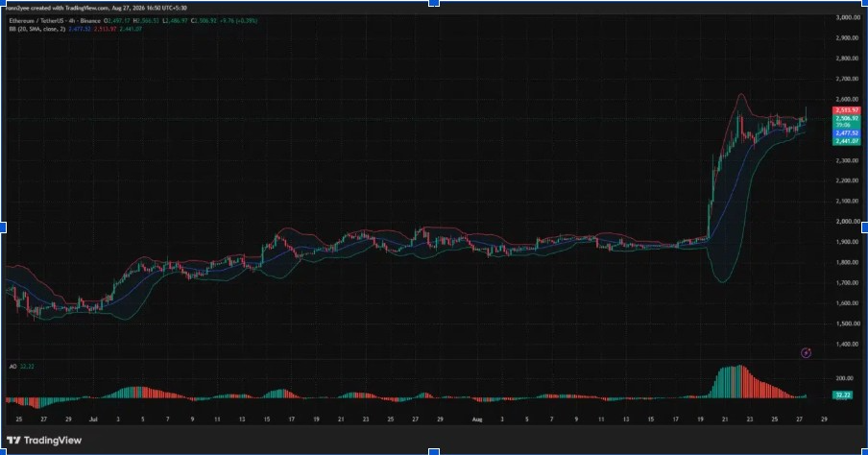Click the right-middle image selection handle
The height and width of the screenshot is (455, 868).
pos(865,227)
